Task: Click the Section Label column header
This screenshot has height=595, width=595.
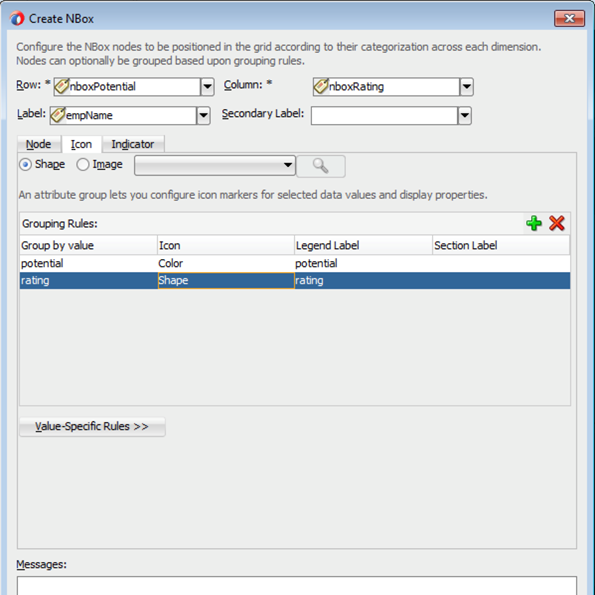Action: [501, 245]
